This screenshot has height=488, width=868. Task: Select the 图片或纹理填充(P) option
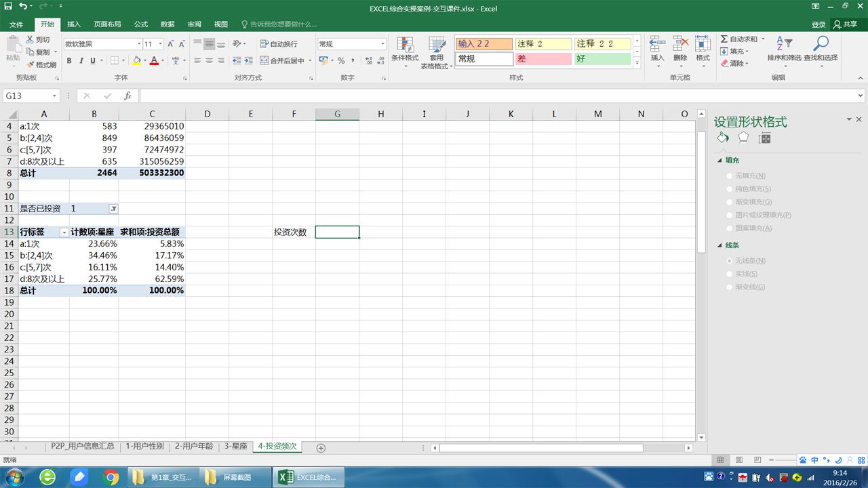point(759,215)
